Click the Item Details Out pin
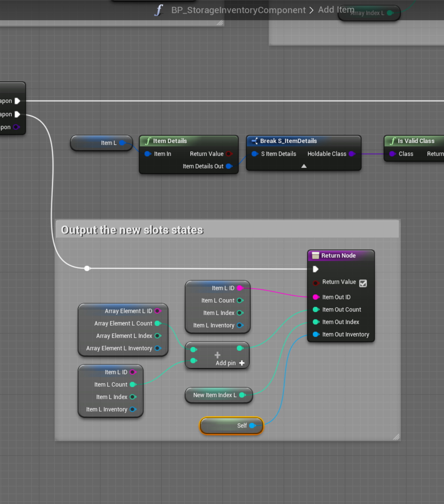This screenshot has width=444, height=504. (229, 166)
